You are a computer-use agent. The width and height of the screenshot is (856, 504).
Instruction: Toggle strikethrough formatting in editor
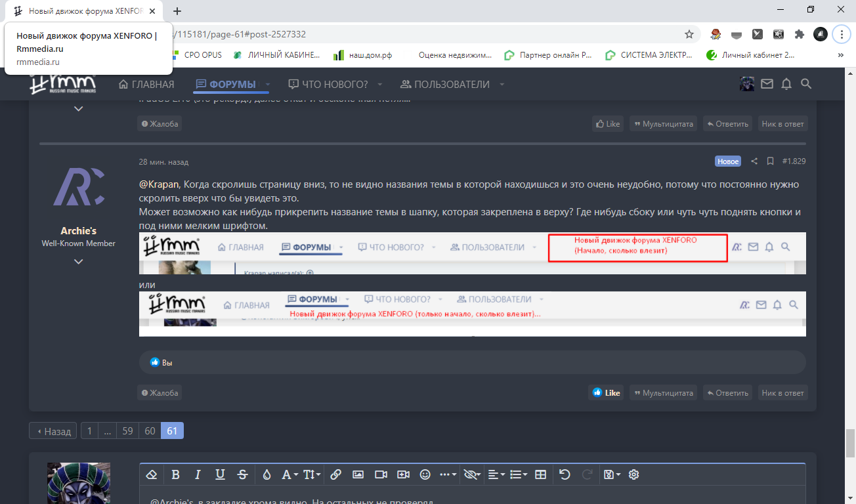point(242,474)
